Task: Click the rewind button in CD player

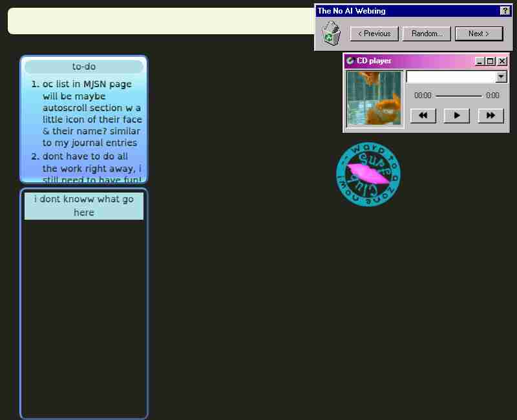Action: [x=423, y=116]
